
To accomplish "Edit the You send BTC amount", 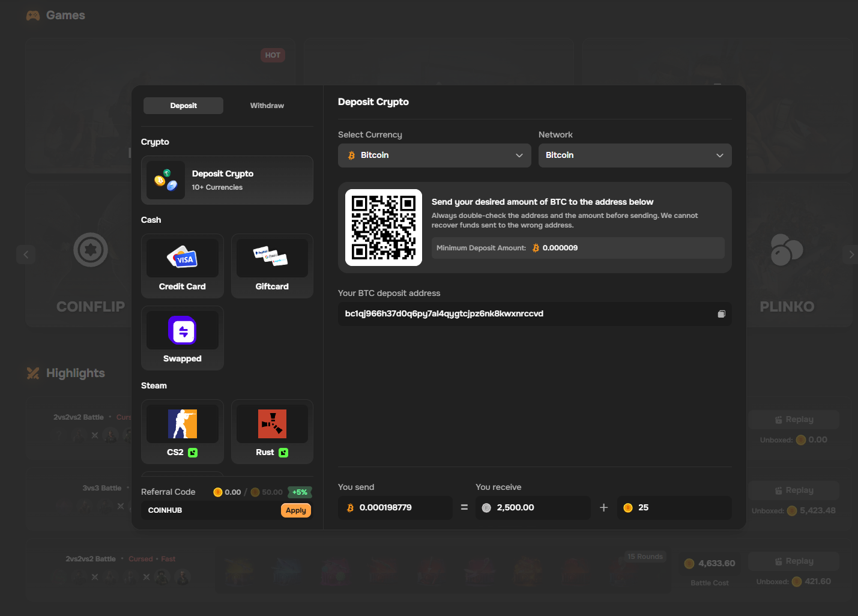I will [395, 508].
